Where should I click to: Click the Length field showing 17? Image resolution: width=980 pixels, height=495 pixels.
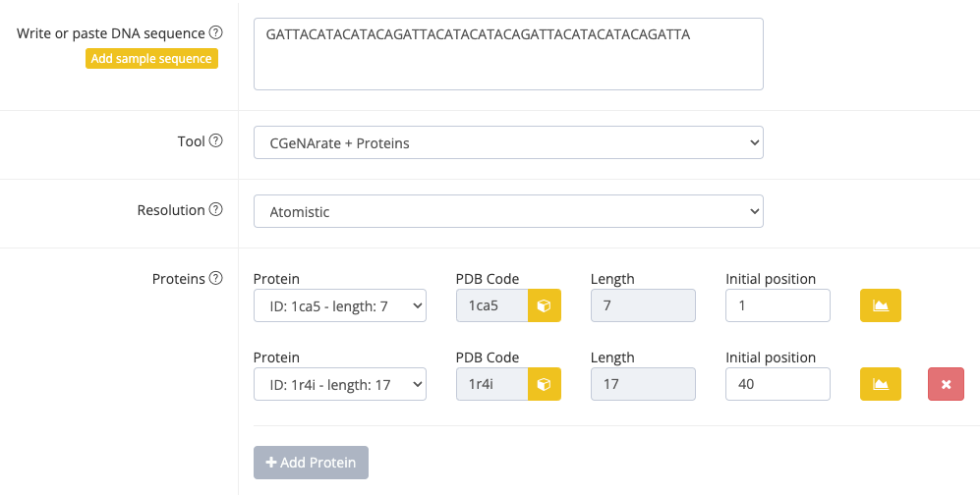click(643, 384)
